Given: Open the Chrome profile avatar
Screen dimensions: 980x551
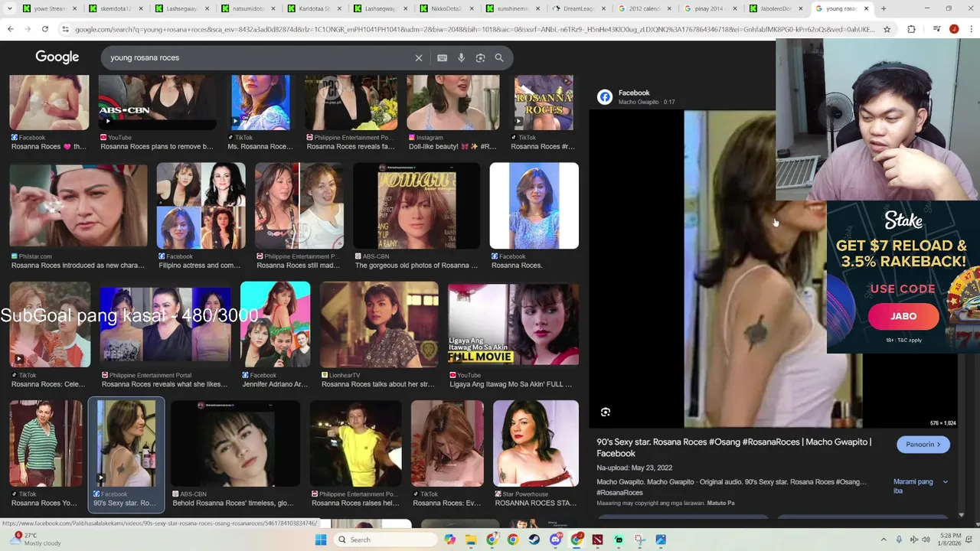Looking at the screenshot, I should pyautogui.click(x=954, y=29).
